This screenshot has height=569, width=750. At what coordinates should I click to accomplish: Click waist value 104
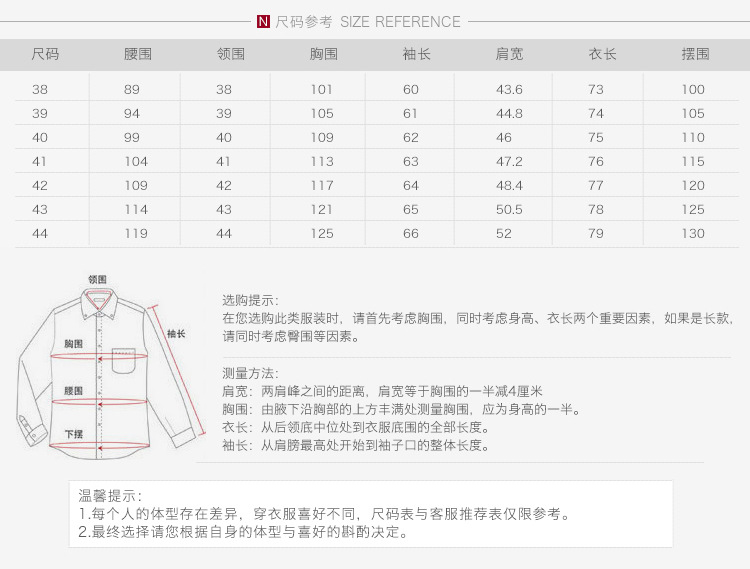[x=136, y=162]
